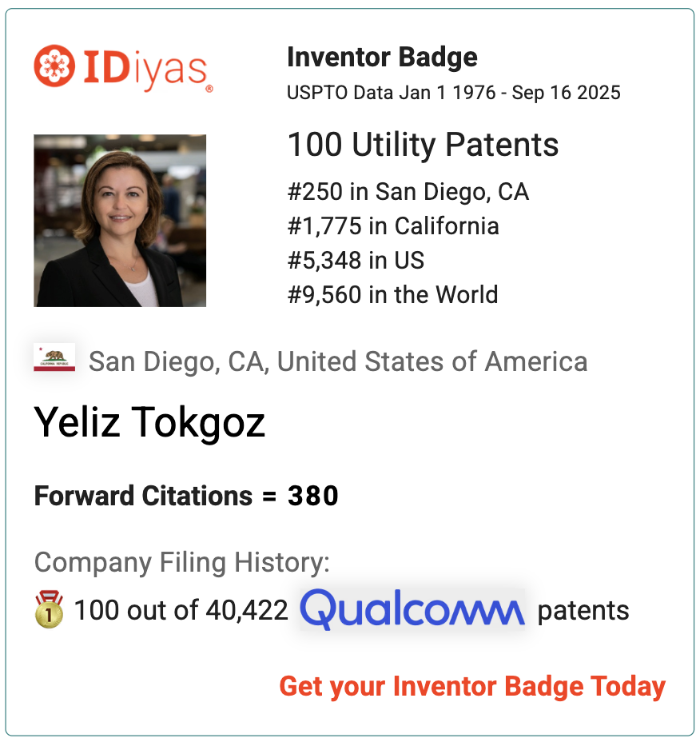Click the 100 out of 40,422 text
This screenshot has width=700, height=742.
(181, 610)
